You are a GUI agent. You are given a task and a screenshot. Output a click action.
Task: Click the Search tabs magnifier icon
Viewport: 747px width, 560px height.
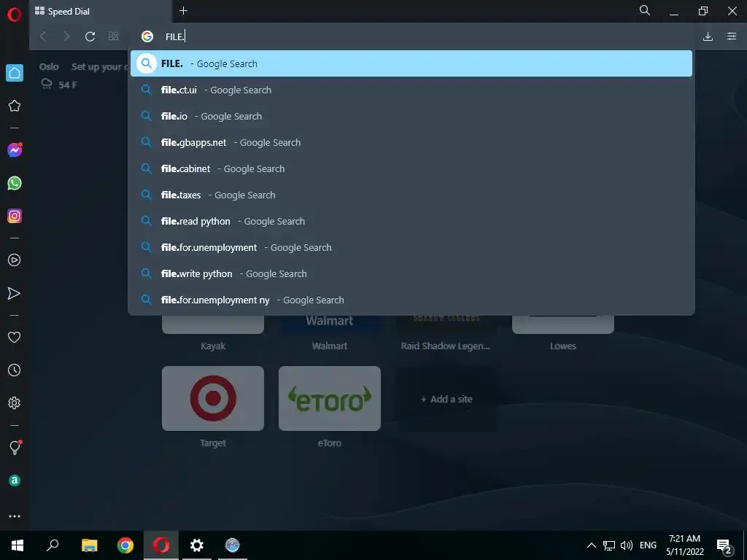(x=645, y=10)
